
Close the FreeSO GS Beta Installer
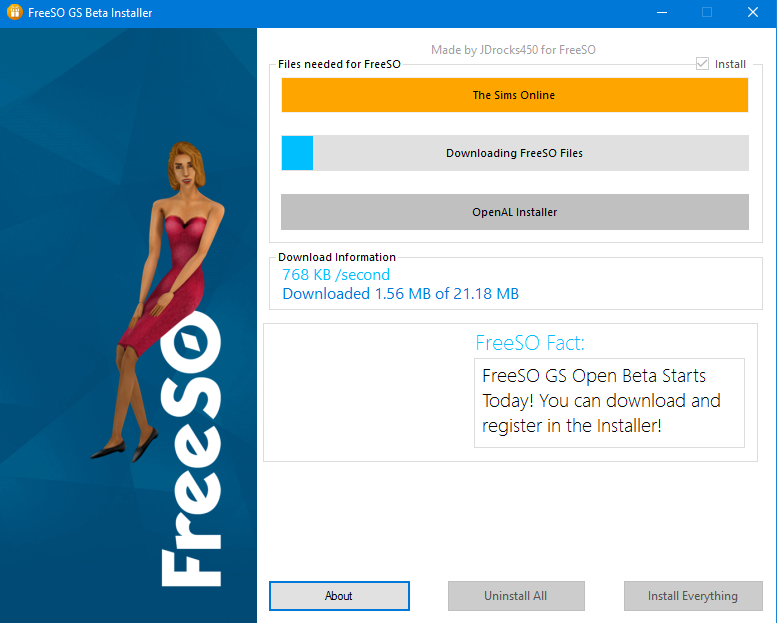tap(752, 13)
